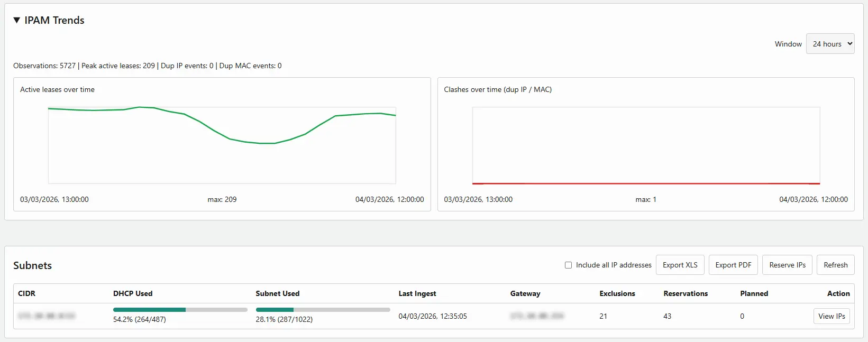
Task: Click the Exclusions count of 21
Action: tap(603, 316)
